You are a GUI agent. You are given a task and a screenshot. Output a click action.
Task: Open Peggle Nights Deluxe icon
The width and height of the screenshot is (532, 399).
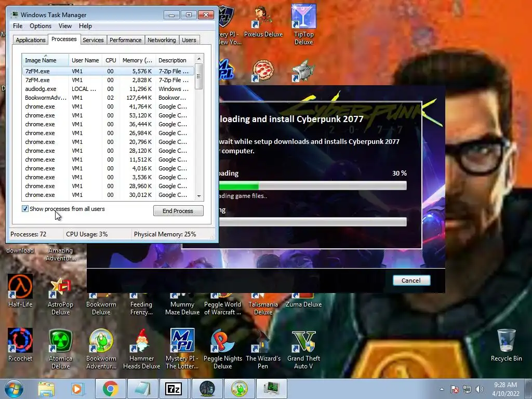click(222, 349)
